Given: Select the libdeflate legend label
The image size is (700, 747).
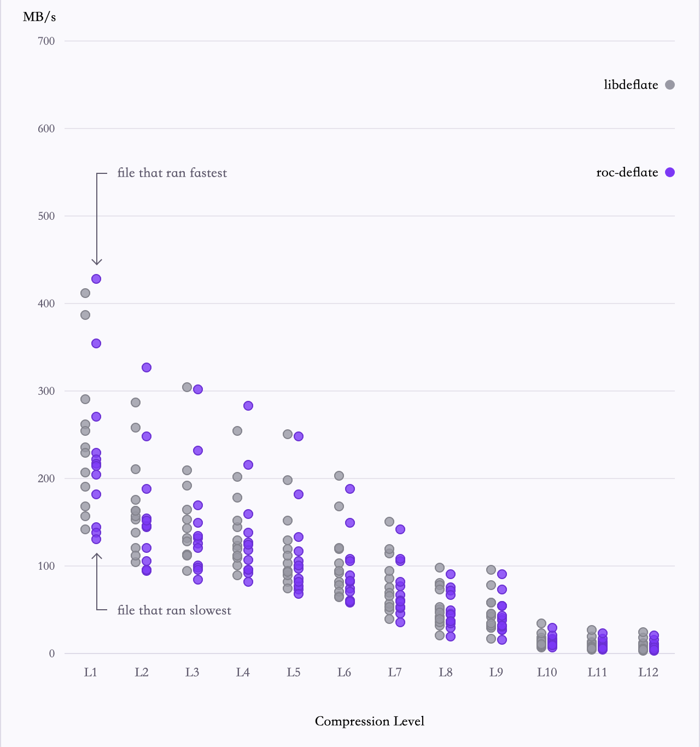Looking at the screenshot, I should point(631,85).
